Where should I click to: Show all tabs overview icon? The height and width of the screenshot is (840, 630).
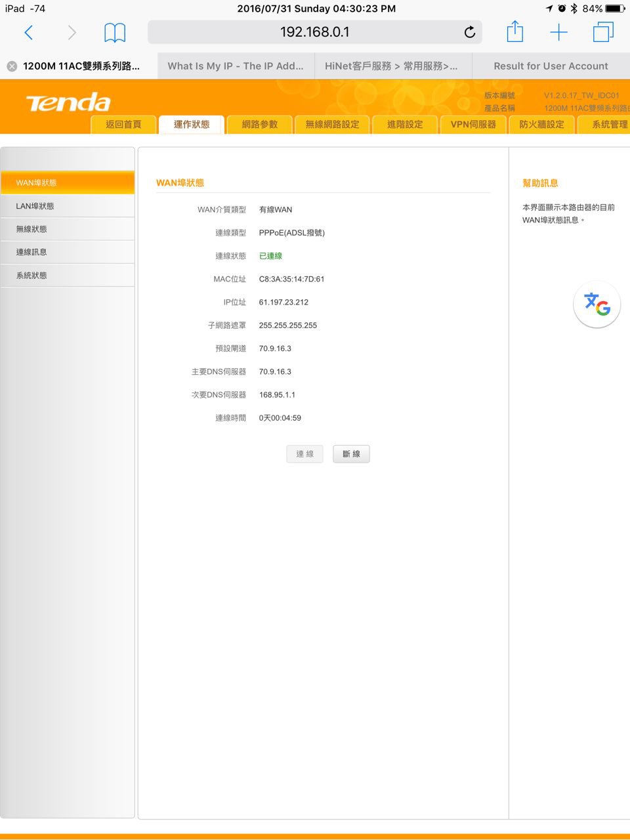click(x=603, y=32)
